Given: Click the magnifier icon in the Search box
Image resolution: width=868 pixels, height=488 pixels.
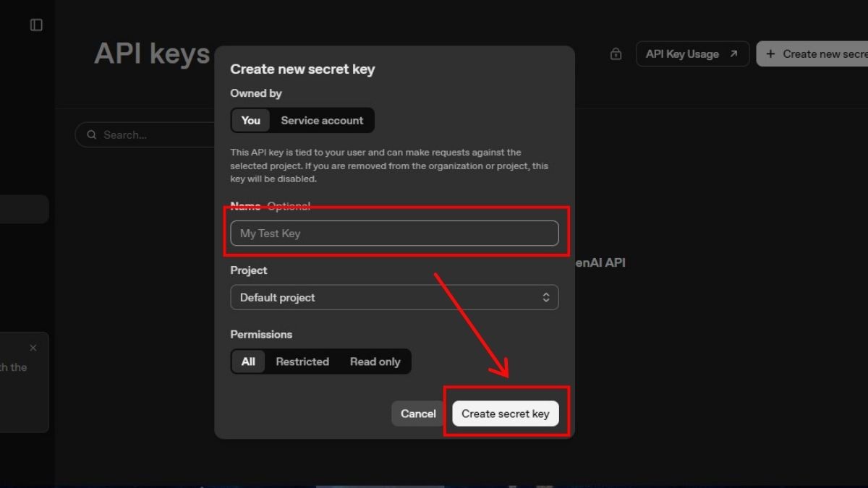Looking at the screenshot, I should (92, 135).
